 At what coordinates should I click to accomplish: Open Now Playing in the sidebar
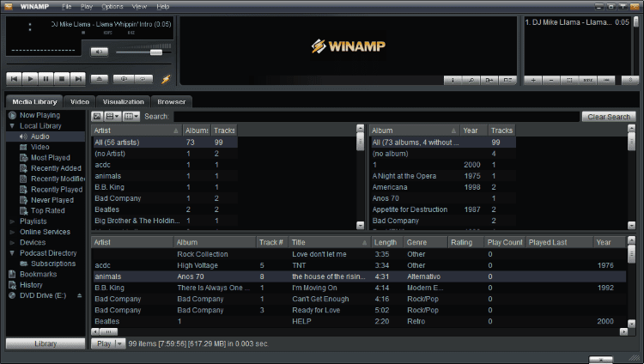click(x=39, y=115)
